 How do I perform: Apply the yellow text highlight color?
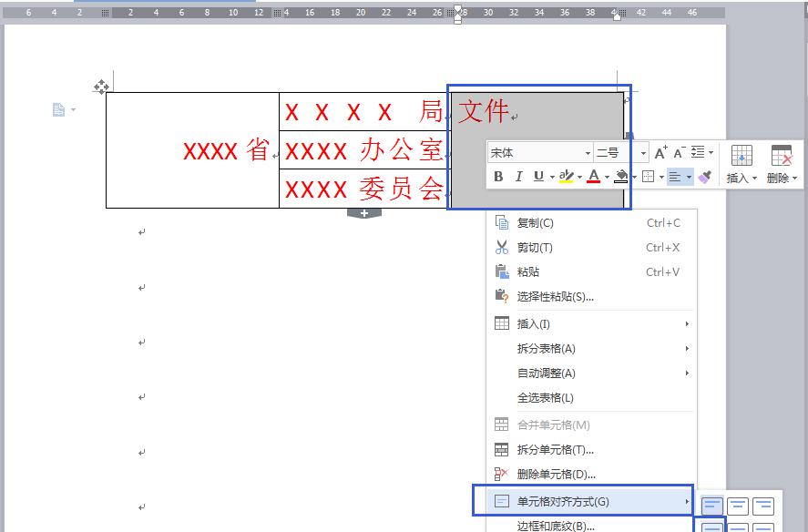567,177
